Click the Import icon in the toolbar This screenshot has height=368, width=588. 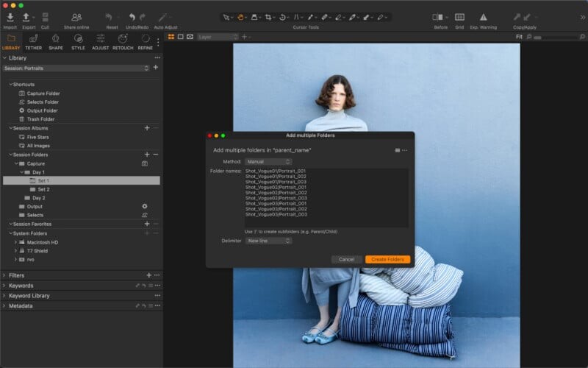click(10, 17)
